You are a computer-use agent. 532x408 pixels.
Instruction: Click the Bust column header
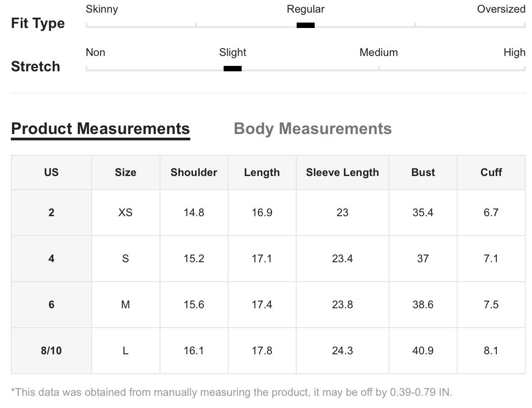(x=423, y=172)
